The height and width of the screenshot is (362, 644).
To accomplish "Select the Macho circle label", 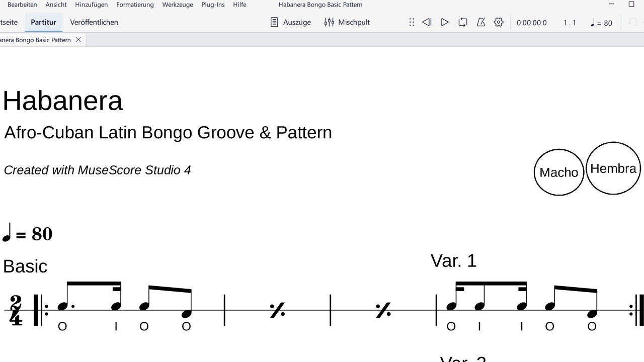I will point(558,172).
